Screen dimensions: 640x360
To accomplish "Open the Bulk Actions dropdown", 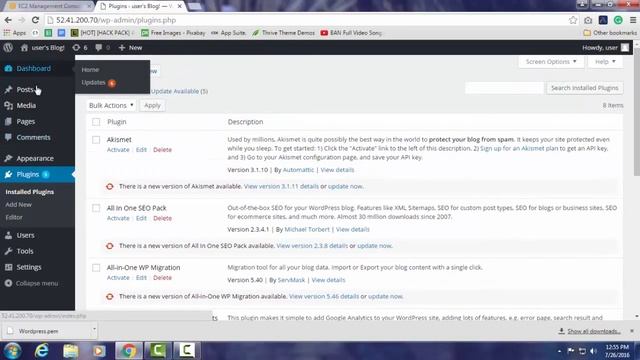I will tap(111, 105).
